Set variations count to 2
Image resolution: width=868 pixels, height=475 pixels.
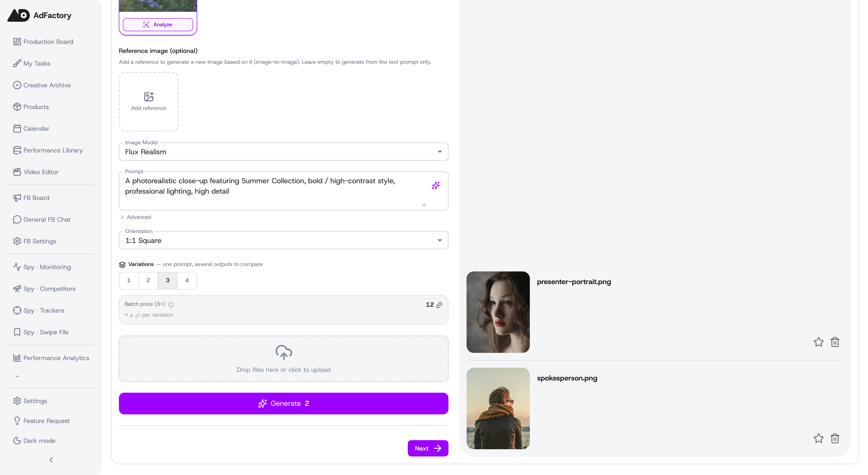point(148,280)
